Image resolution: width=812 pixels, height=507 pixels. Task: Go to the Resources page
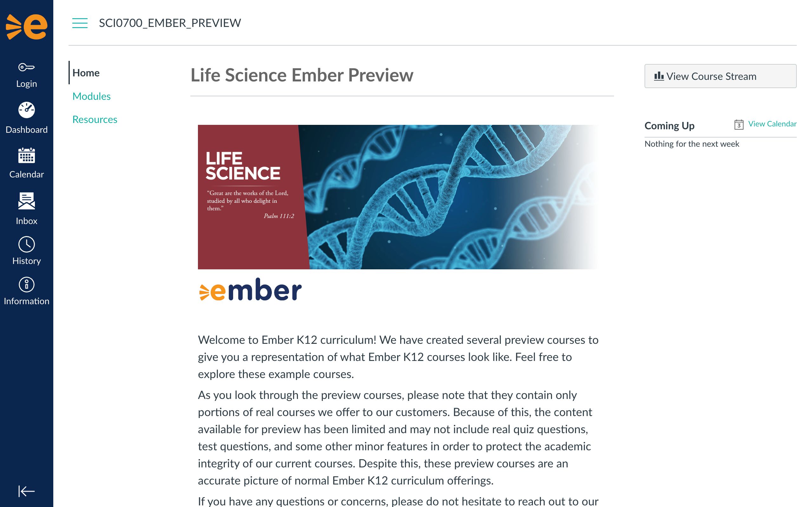(95, 119)
